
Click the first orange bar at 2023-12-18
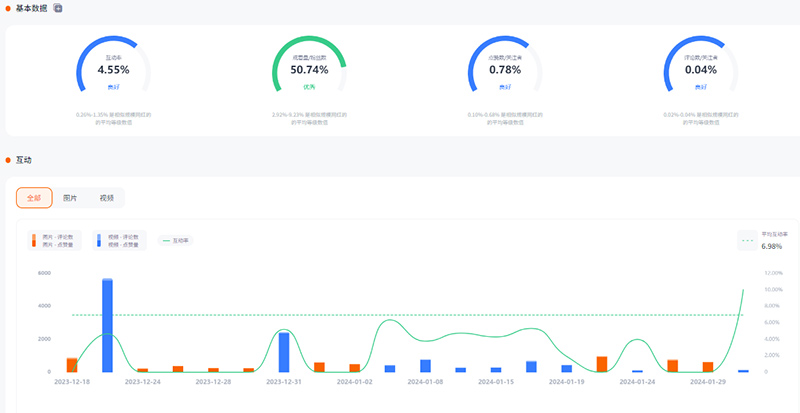point(72,365)
